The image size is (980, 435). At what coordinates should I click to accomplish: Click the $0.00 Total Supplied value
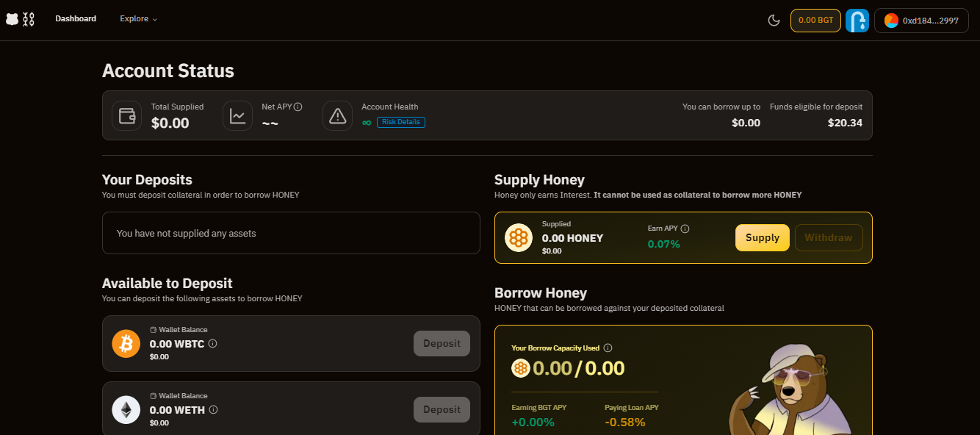coord(170,123)
